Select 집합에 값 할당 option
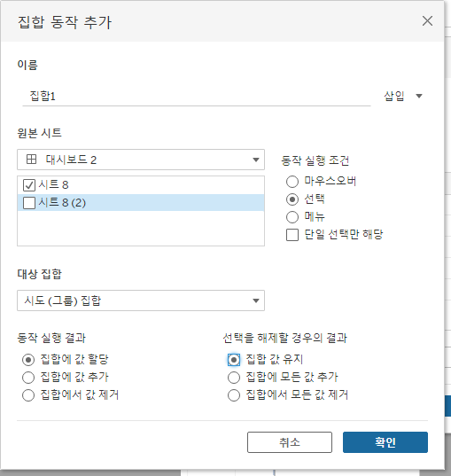451x476 pixels. [28, 360]
